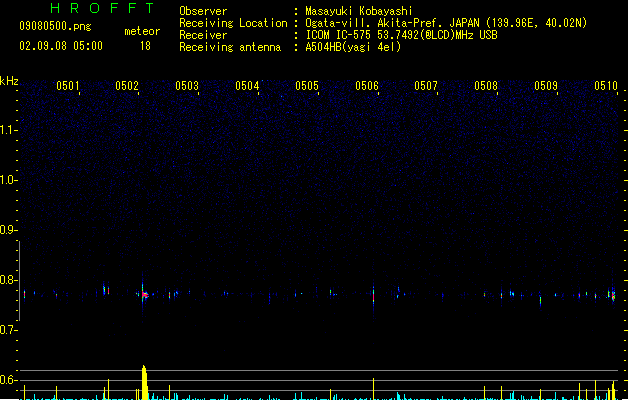Click the 0509 time marker

tap(546, 86)
